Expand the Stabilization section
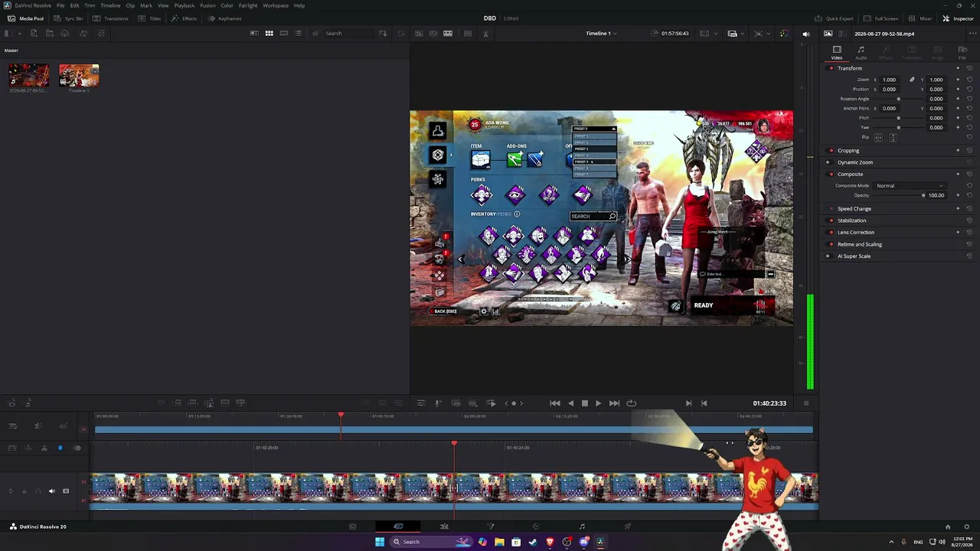The width and height of the screenshot is (980, 551). [x=852, y=220]
